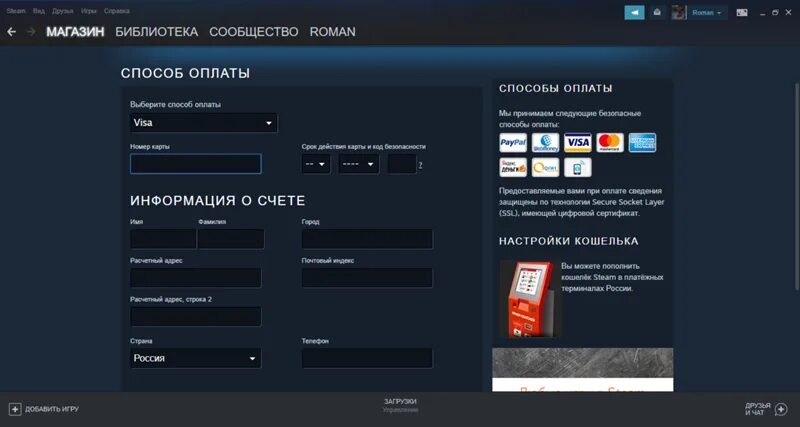Open the payment method Visa dropdown
The image size is (800, 427).
(x=204, y=123)
